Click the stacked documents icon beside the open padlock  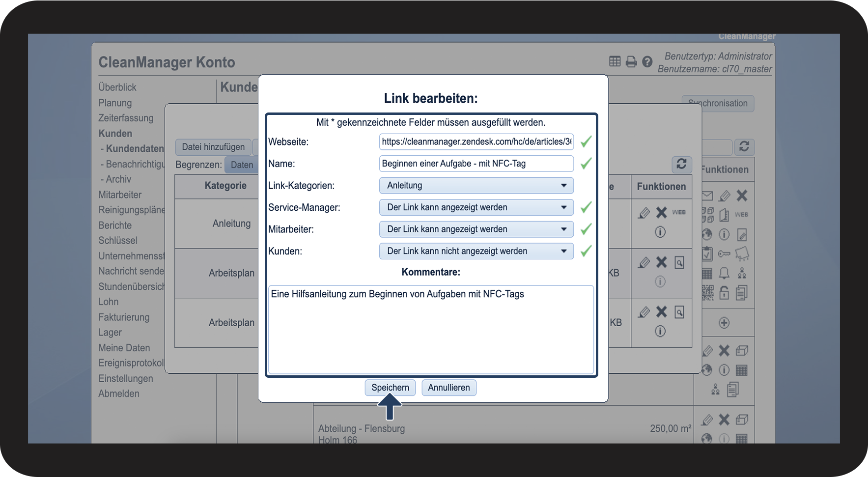742,293
